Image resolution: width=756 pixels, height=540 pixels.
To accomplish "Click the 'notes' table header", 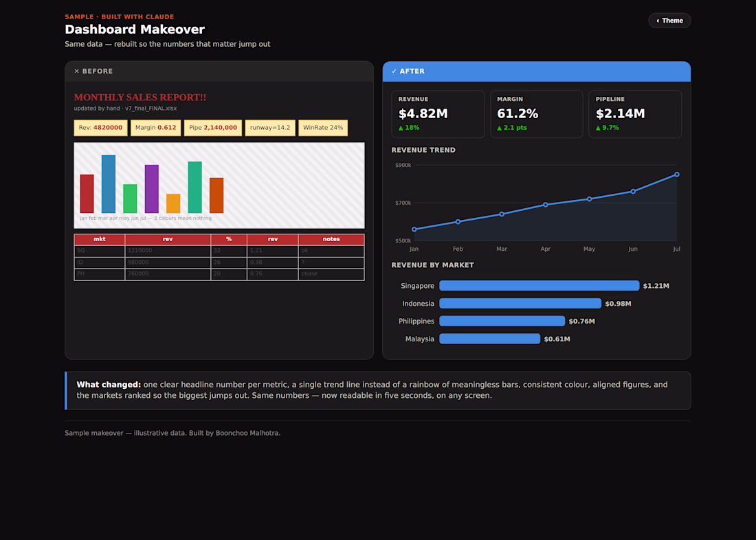I will pyautogui.click(x=331, y=239).
